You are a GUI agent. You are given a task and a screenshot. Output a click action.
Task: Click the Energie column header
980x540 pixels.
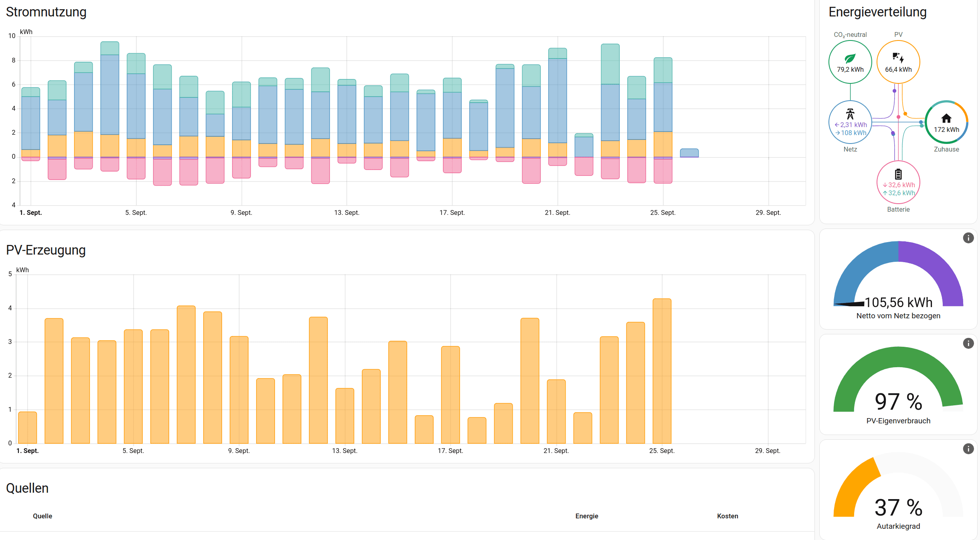[x=586, y=516]
